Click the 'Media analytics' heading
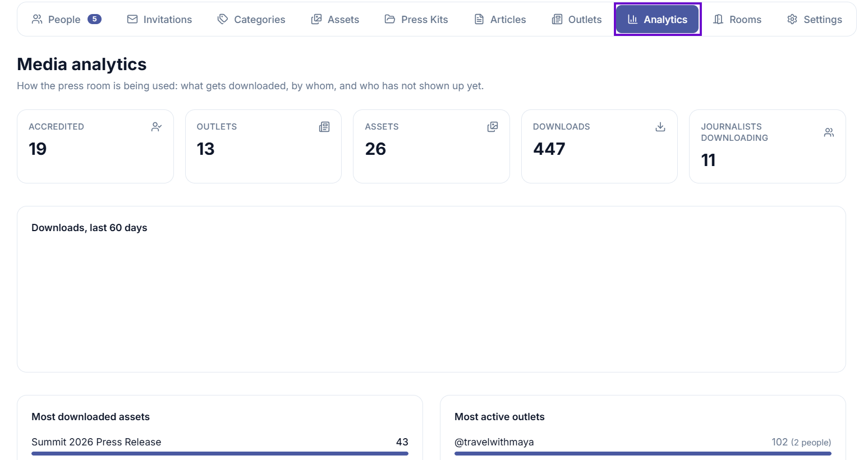The width and height of the screenshot is (868, 460). point(82,64)
